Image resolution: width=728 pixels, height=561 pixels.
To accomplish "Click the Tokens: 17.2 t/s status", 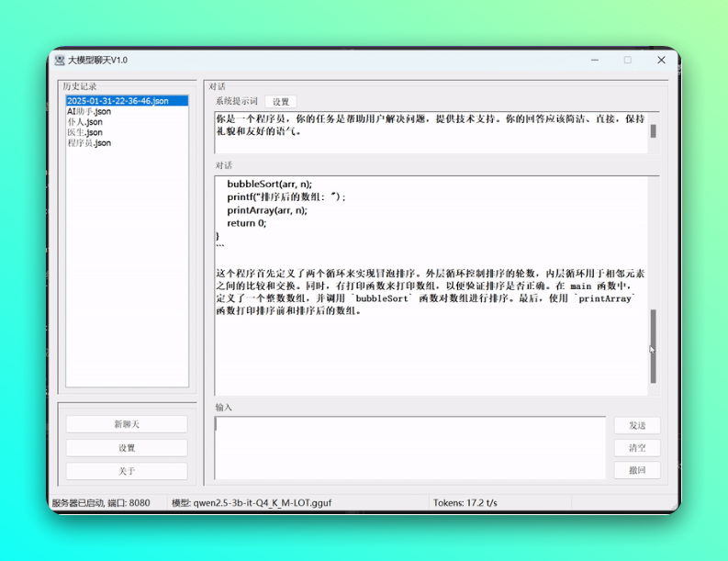I will (465, 503).
